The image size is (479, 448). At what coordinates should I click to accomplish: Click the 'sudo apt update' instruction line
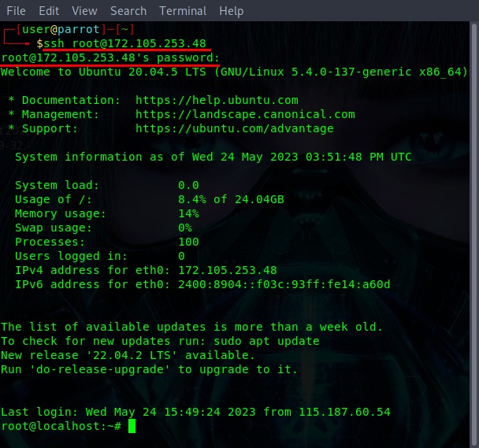click(160, 341)
